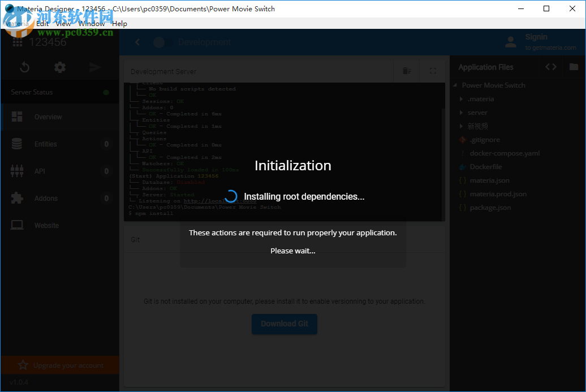Viewport: 586px width, 392px height.
Task: Expand console to fullscreen
Action: point(433,71)
